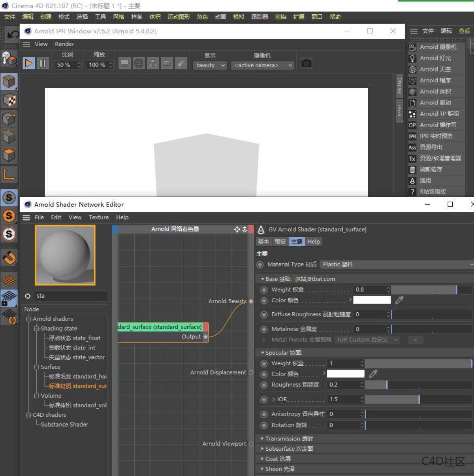Collapse the Specular 镜面 section
Image resolution: width=474 pixels, height=476 pixels.
[x=263, y=353]
